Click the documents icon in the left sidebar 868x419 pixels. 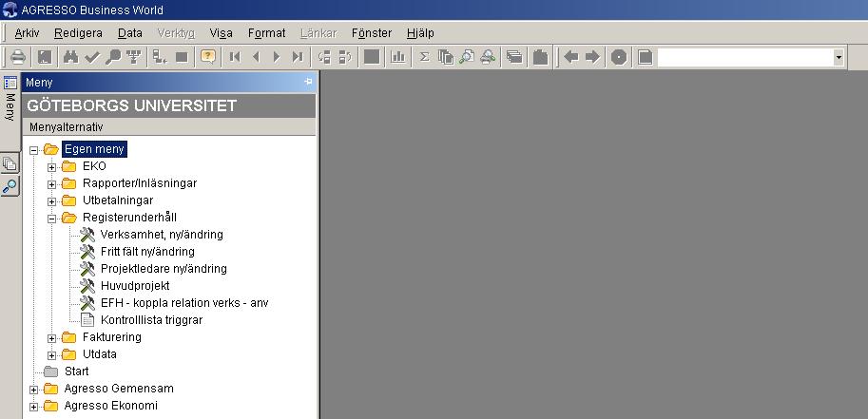pyautogui.click(x=10, y=163)
